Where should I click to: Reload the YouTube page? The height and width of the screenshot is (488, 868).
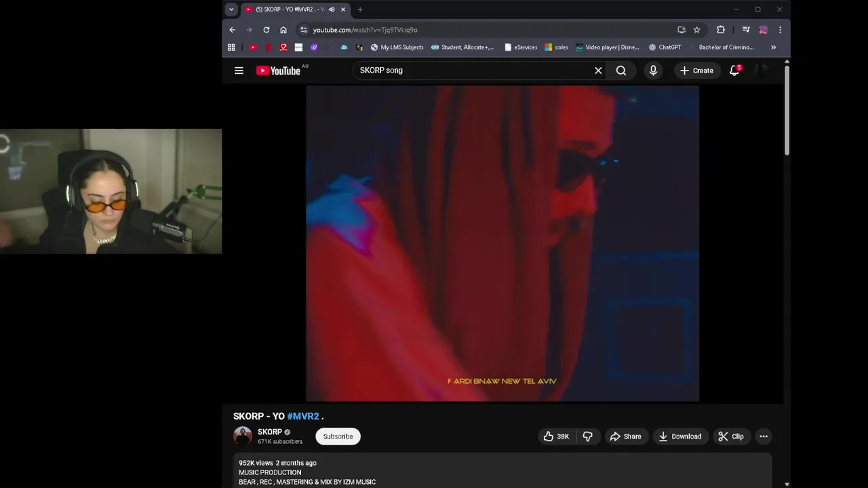(267, 30)
